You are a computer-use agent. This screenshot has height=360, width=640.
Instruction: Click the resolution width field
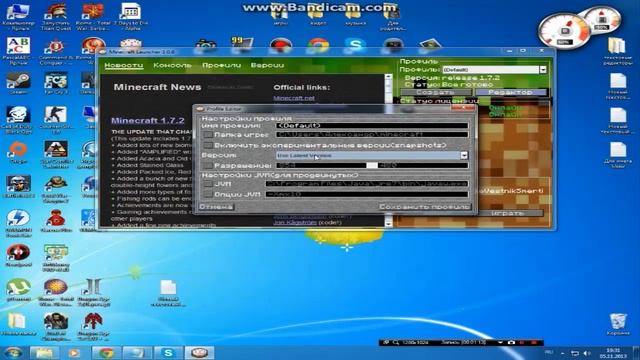click(x=321, y=165)
